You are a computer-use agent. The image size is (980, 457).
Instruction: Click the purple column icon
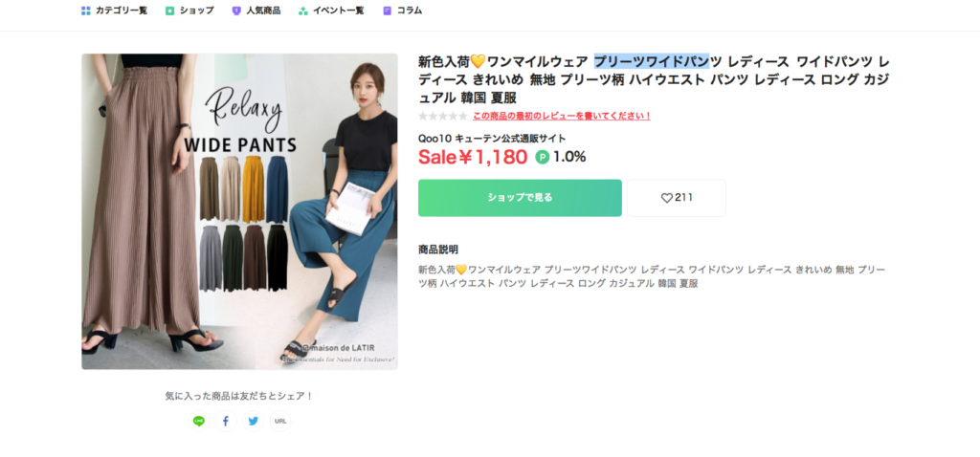point(388,11)
